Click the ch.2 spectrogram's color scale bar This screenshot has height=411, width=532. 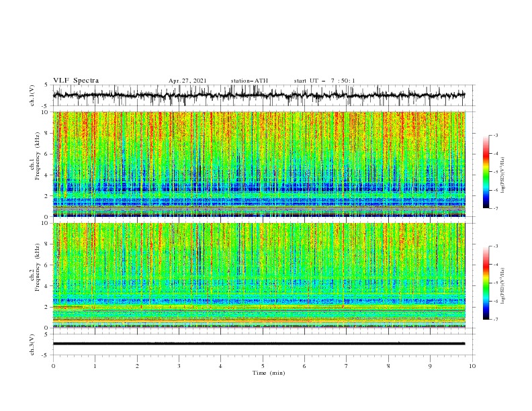[486, 283]
